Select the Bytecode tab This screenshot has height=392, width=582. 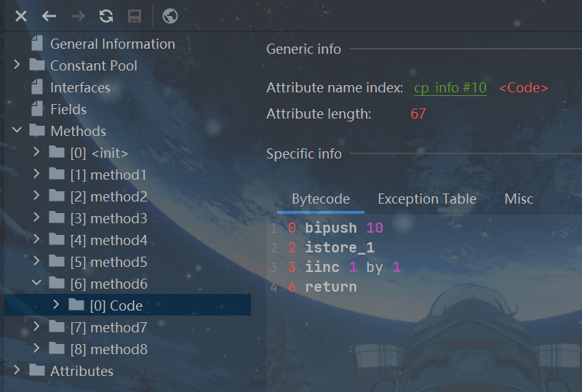[x=321, y=199]
